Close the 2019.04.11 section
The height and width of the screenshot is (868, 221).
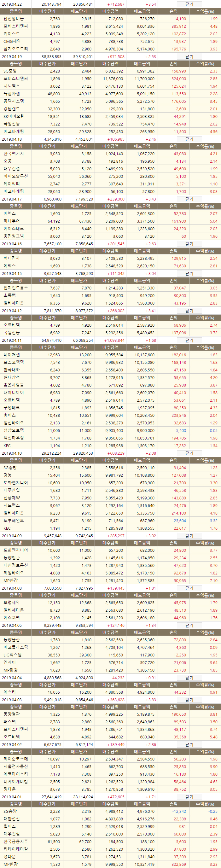[189, 340]
